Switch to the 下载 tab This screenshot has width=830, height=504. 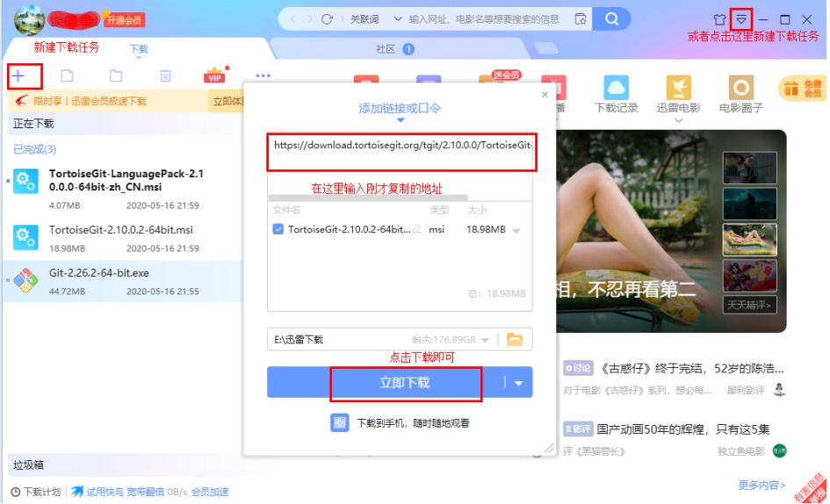pyautogui.click(x=139, y=48)
